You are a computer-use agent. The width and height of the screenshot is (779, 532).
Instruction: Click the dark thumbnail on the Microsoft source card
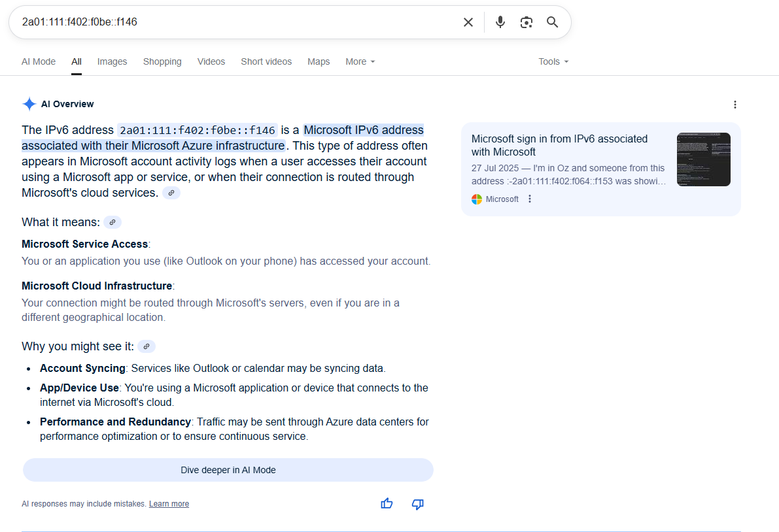(704, 159)
